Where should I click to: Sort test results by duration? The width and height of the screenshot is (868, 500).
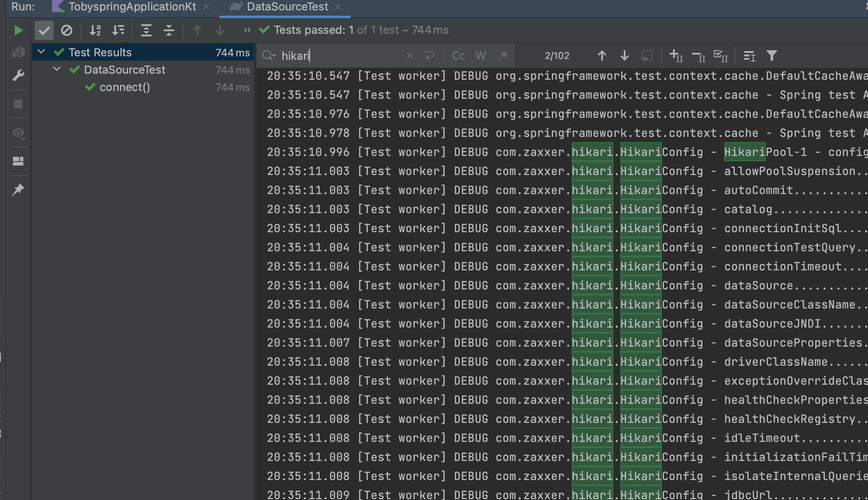click(118, 30)
